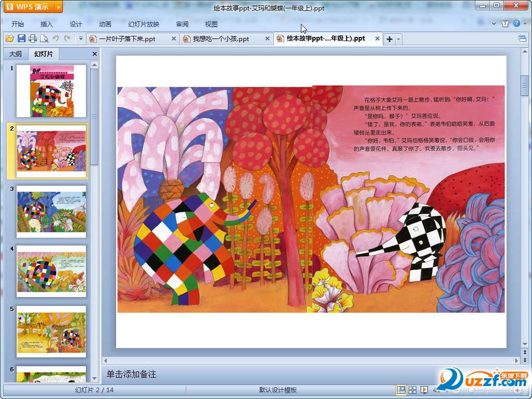This screenshot has width=532, height=399.
Task: Select the 绘本故事ppt document tab
Action: click(328, 38)
